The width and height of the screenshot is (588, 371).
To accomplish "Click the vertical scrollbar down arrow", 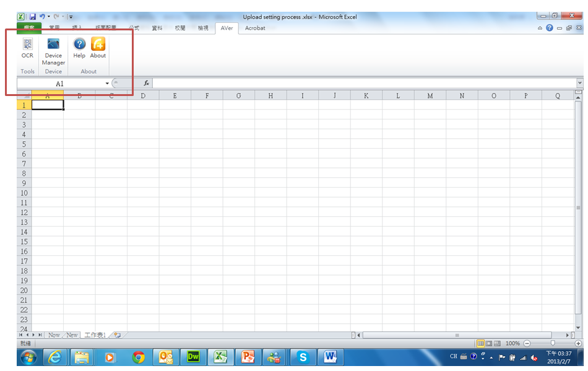I will [x=578, y=328].
